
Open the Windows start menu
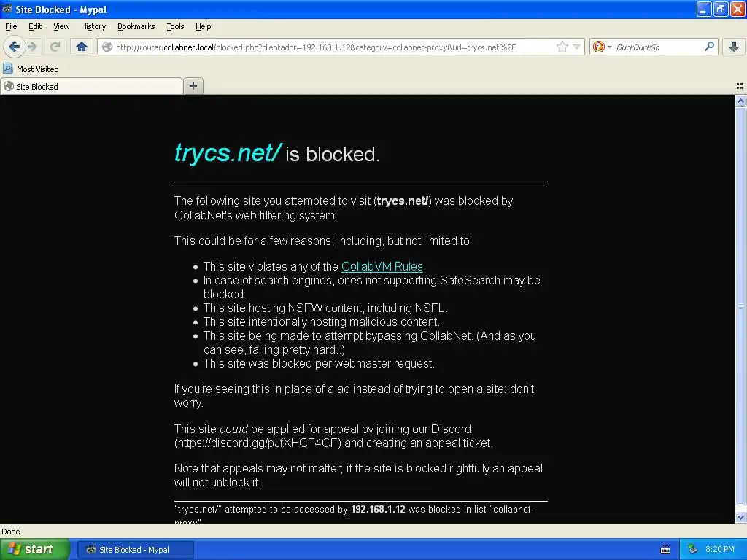[x=34, y=549]
